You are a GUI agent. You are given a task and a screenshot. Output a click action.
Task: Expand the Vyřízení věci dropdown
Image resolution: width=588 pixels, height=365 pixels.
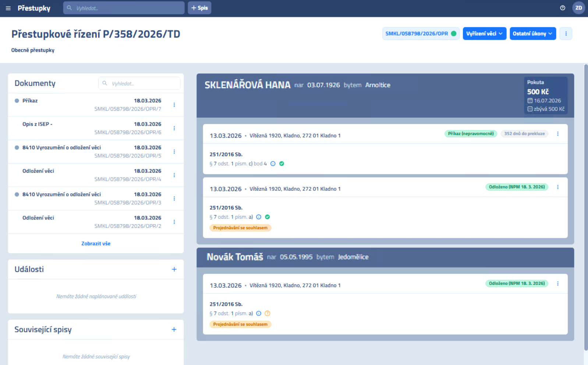(485, 33)
